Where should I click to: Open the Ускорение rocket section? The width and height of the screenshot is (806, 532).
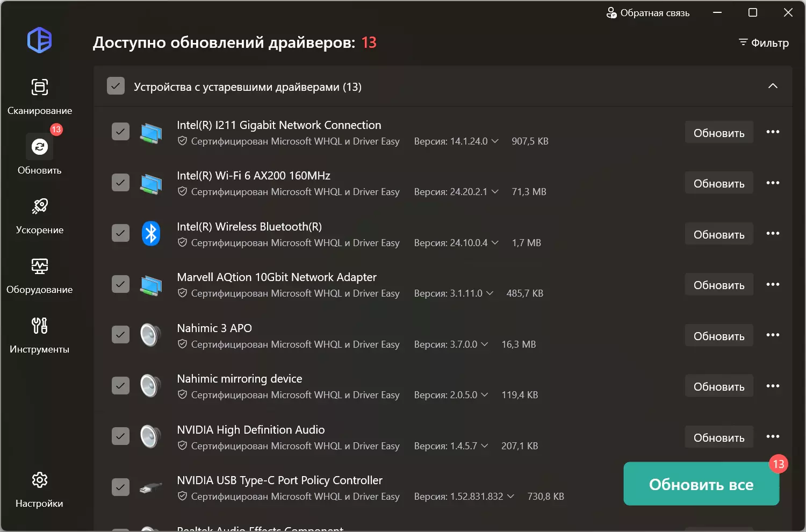(40, 216)
